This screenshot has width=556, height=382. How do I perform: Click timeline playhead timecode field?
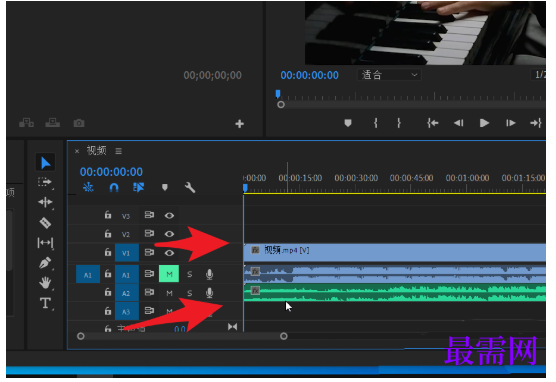(x=111, y=172)
